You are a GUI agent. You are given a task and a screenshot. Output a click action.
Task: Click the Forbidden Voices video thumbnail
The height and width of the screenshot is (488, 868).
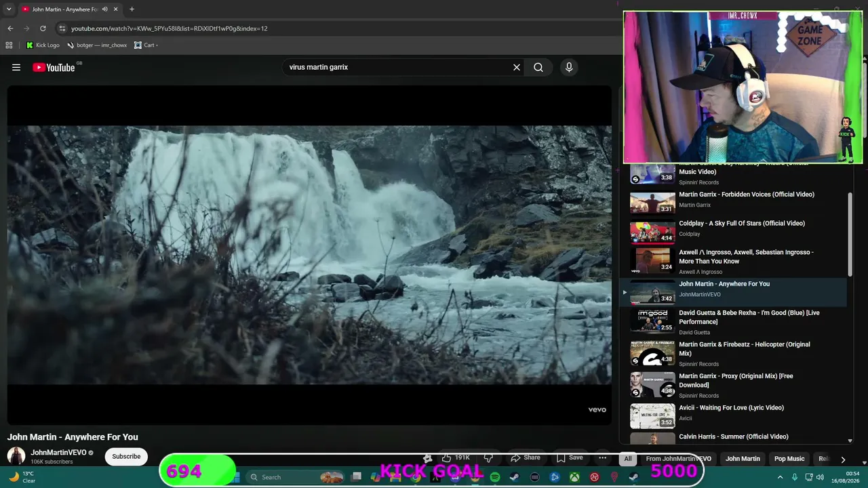pyautogui.click(x=652, y=203)
